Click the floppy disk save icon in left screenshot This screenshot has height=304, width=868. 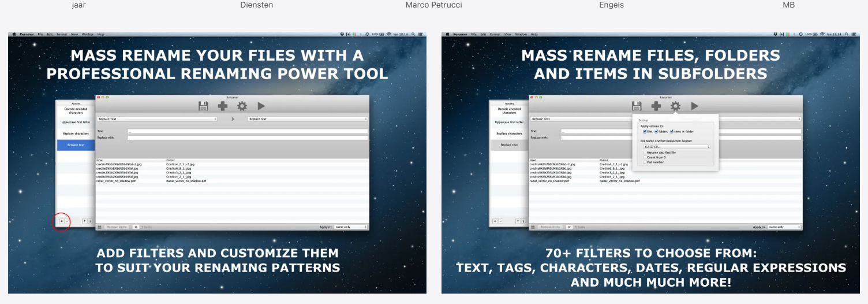click(203, 106)
